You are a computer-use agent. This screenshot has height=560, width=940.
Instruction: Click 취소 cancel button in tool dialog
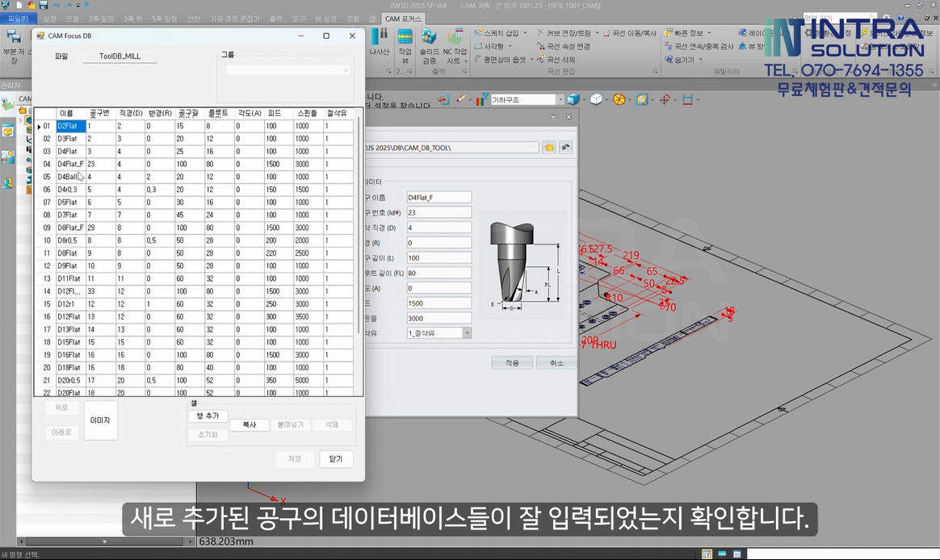pyautogui.click(x=557, y=363)
